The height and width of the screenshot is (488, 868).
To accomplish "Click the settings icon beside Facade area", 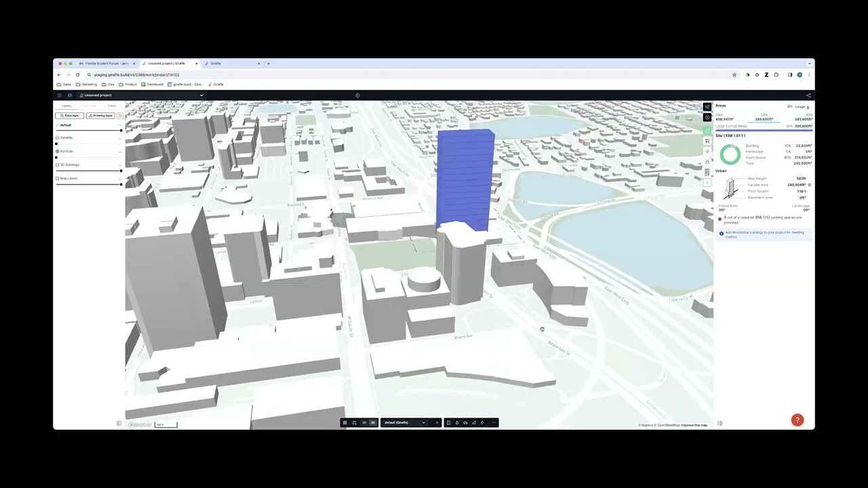I will click(x=809, y=185).
